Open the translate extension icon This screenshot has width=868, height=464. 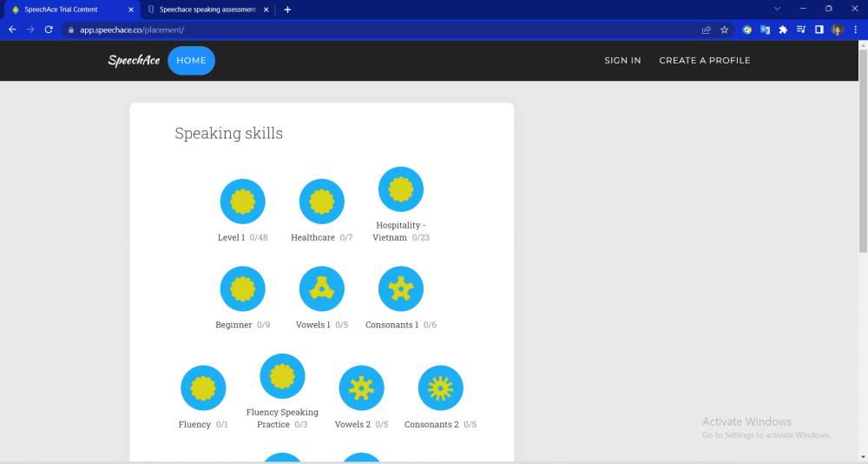[x=765, y=30]
